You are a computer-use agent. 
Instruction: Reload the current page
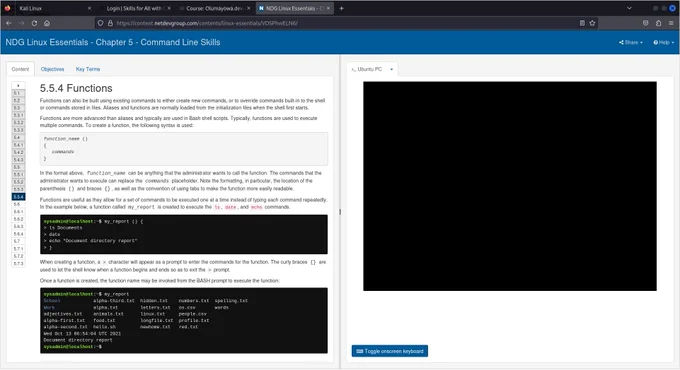pyautogui.click(x=34, y=23)
